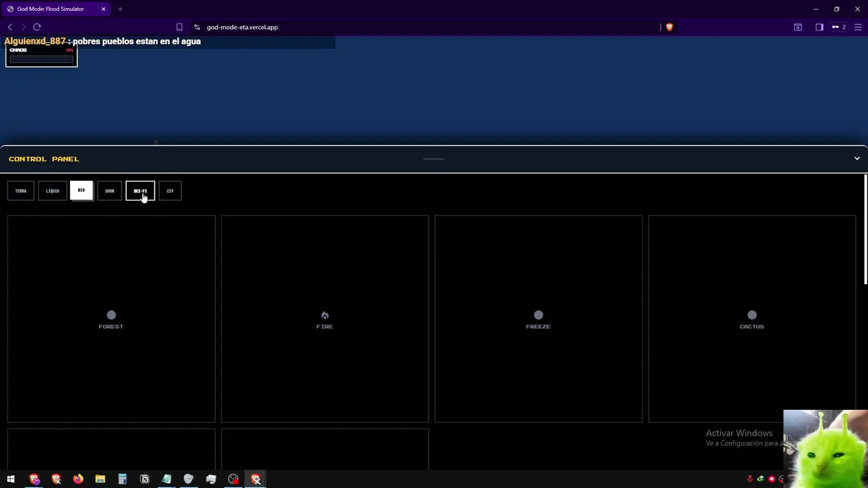The width and height of the screenshot is (868, 488).
Task: Click the Chaos meter progress bar
Action: pos(41,60)
